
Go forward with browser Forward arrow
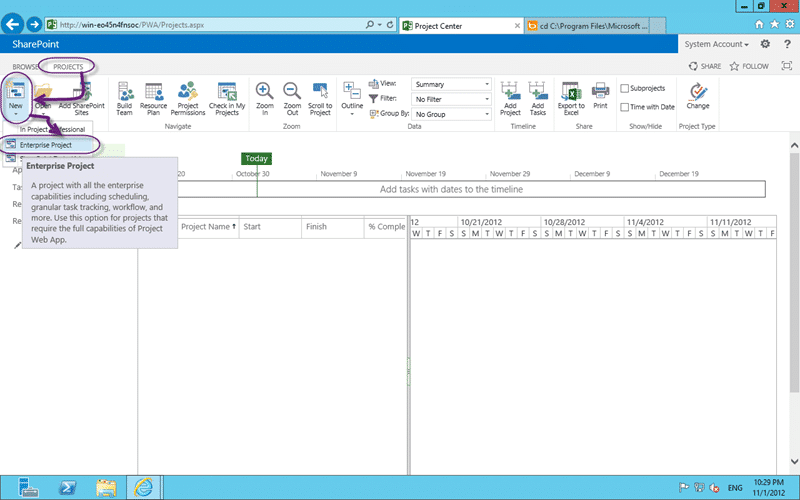[x=34, y=24]
